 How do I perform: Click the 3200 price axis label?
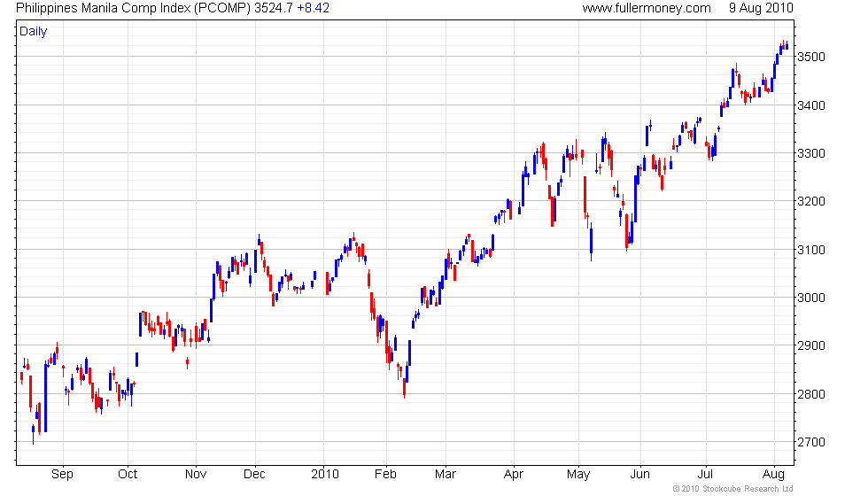tap(811, 202)
